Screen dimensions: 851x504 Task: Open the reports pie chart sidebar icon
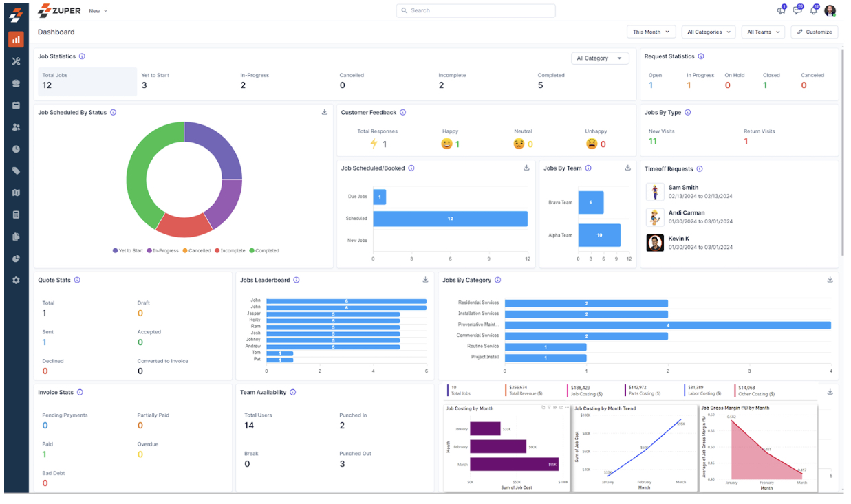click(x=17, y=259)
